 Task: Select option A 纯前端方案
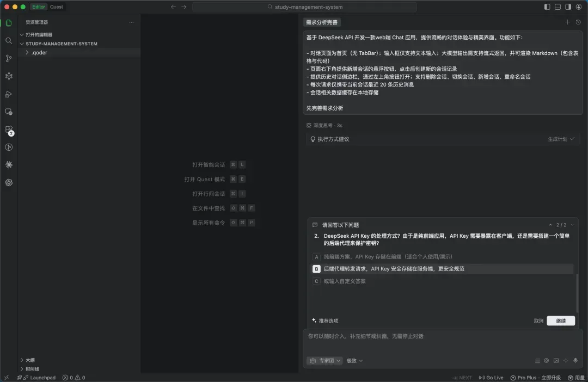point(388,257)
